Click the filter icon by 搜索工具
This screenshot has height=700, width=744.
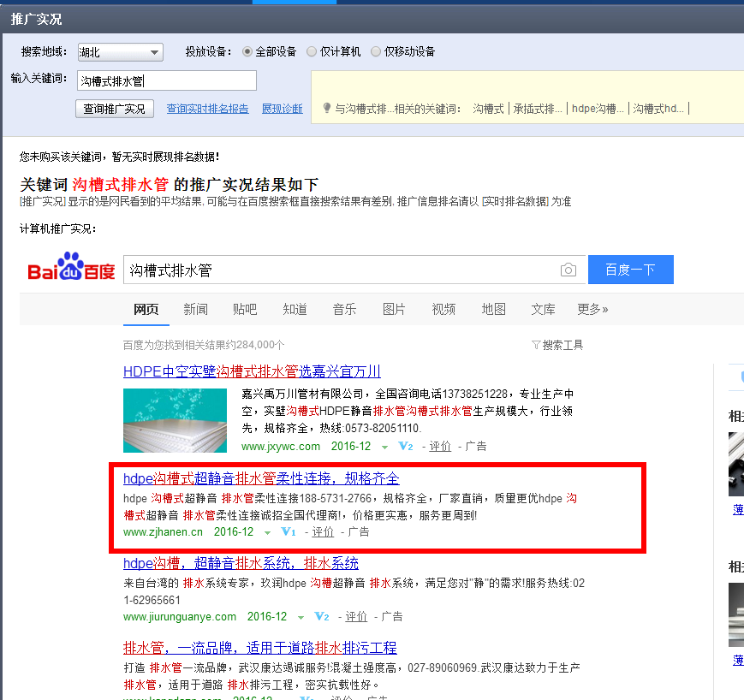pyautogui.click(x=536, y=345)
